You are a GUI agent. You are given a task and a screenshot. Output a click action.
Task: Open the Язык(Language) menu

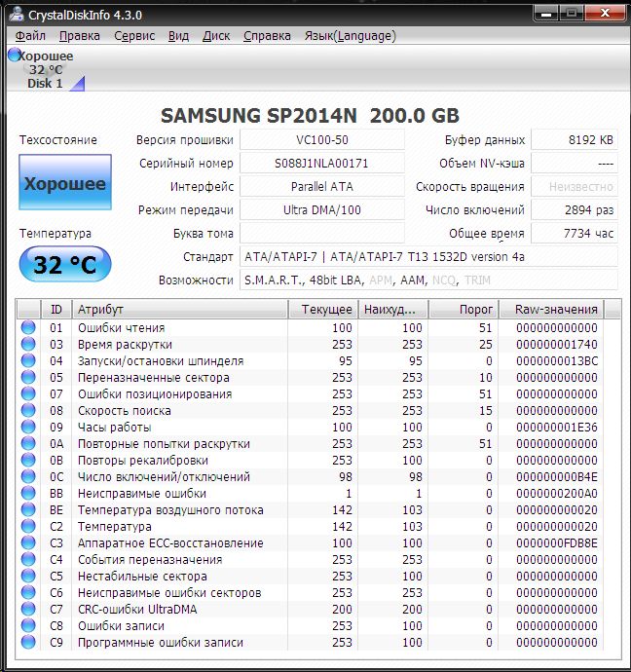click(350, 36)
